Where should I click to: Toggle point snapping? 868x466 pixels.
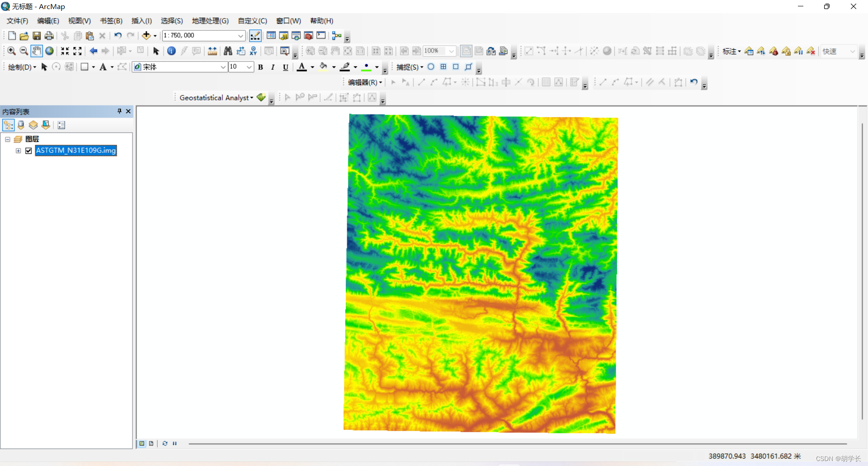[431, 67]
